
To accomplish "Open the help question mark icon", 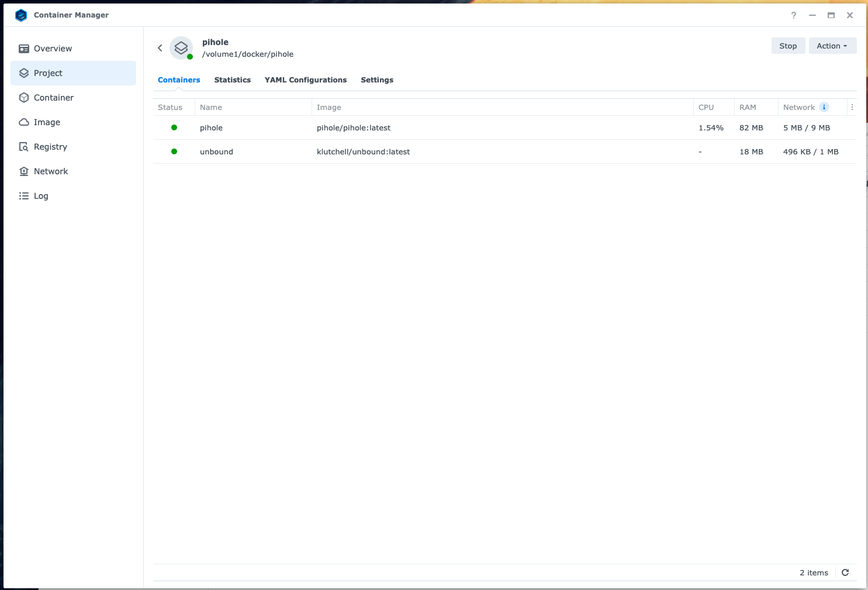I will [794, 15].
